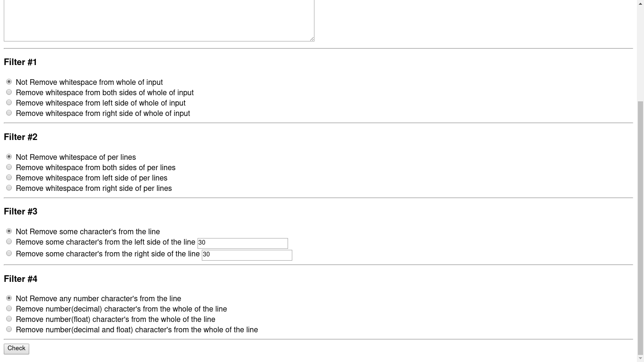The width and height of the screenshot is (644, 362).
Task: Select "Not Remove whitespace from whole of input"
Action: pos(9,82)
